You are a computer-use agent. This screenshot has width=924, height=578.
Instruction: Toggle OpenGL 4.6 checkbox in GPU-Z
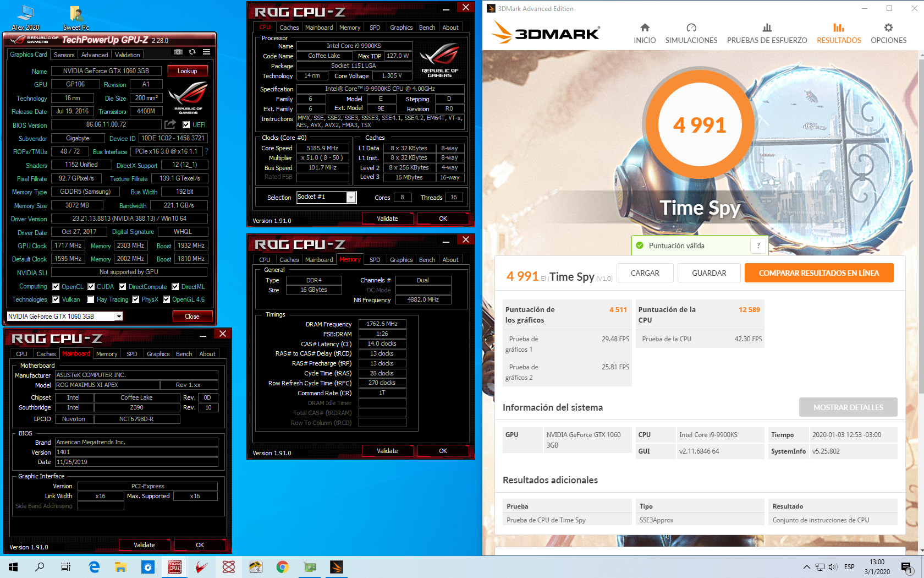(x=167, y=299)
